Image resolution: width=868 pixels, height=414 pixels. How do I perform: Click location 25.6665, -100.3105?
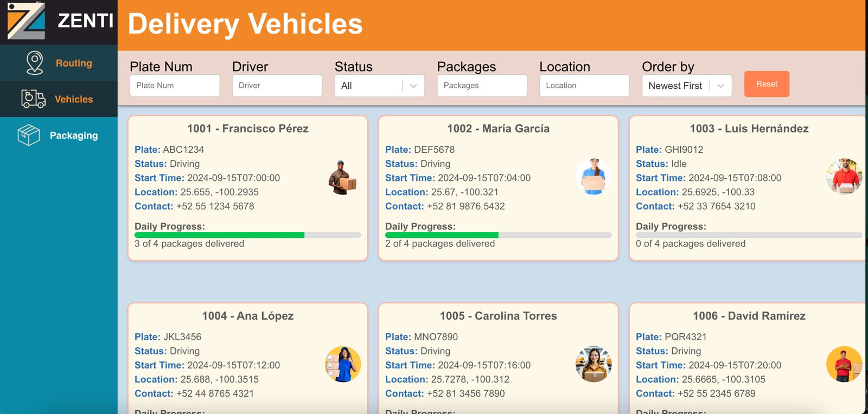pyautogui.click(x=723, y=379)
